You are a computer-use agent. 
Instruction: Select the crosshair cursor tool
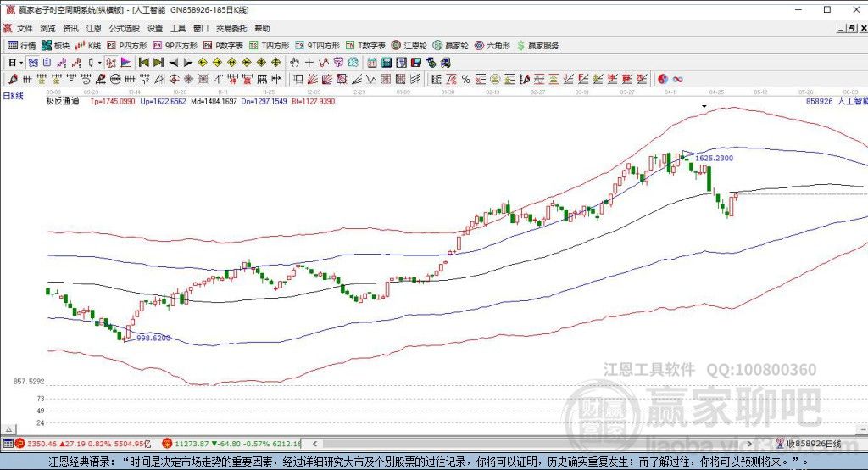point(309,62)
